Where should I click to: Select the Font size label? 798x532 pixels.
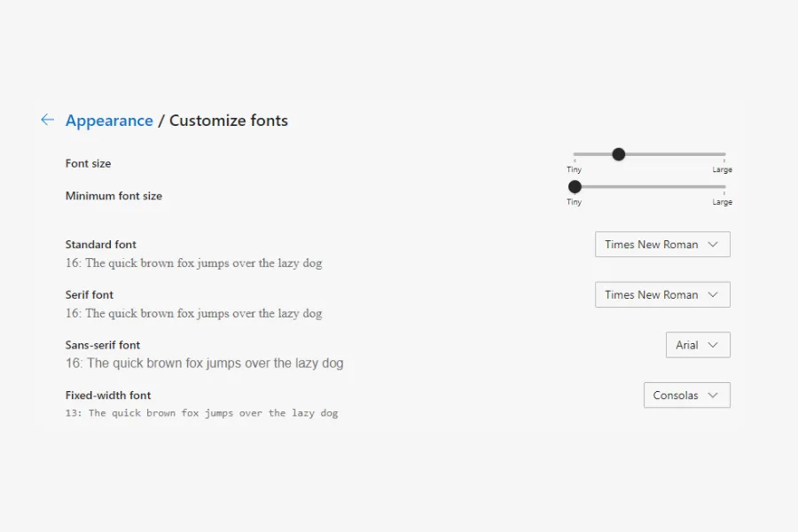coord(88,163)
